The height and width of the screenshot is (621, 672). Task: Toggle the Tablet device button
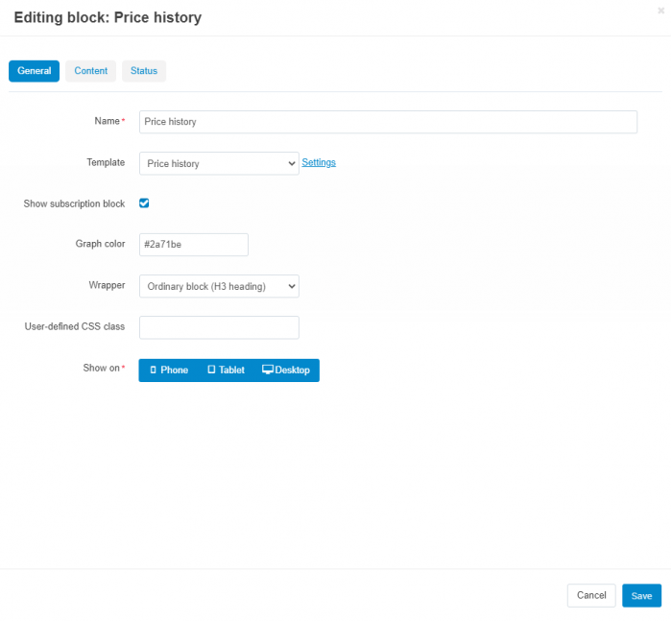pos(227,370)
